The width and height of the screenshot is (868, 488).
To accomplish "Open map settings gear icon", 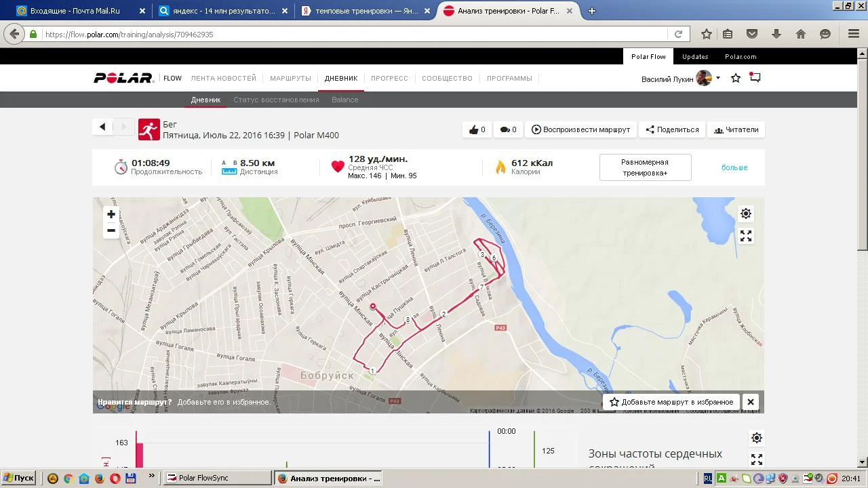I will pos(746,213).
